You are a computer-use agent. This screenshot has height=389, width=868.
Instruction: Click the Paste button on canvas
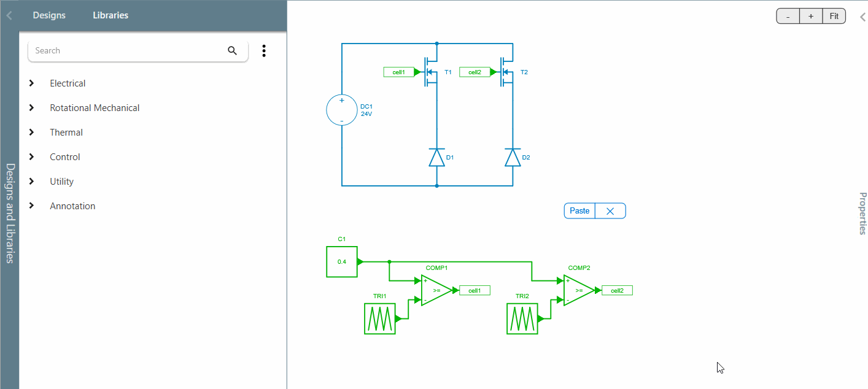pos(579,210)
